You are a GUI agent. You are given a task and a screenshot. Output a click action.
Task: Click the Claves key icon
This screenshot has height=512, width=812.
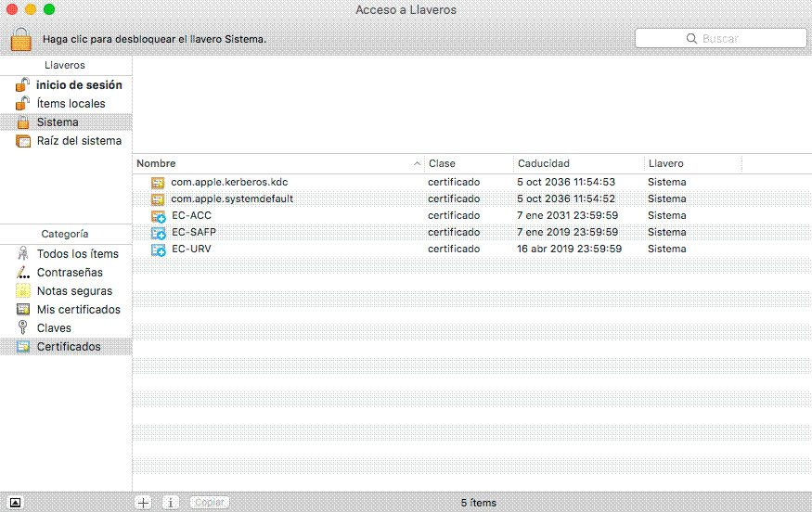pyautogui.click(x=22, y=327)
